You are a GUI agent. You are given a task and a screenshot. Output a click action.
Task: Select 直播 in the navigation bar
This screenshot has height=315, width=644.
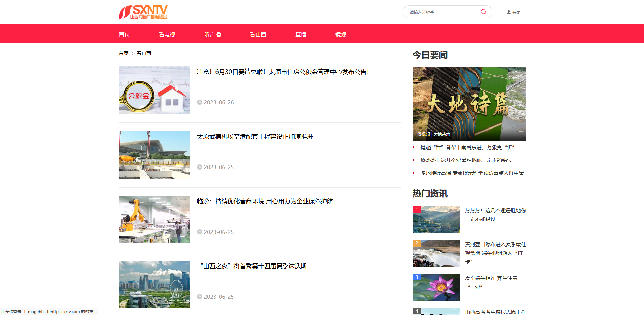301,34
